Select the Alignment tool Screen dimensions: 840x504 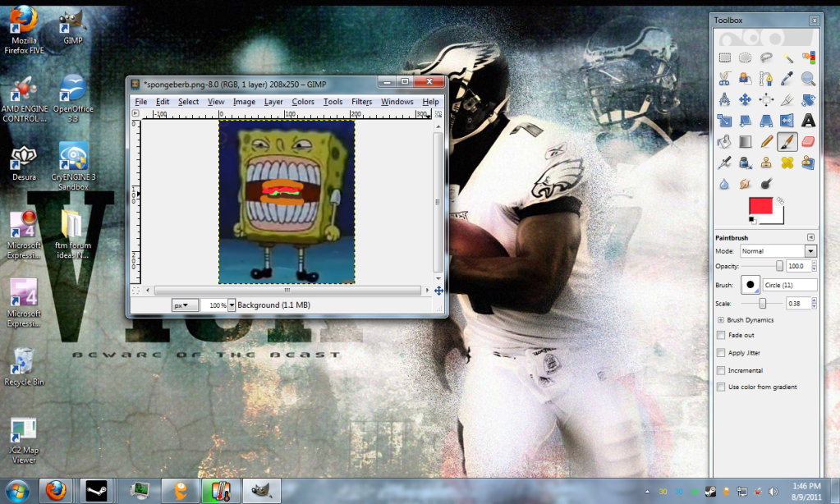click(x=766, y=99)
